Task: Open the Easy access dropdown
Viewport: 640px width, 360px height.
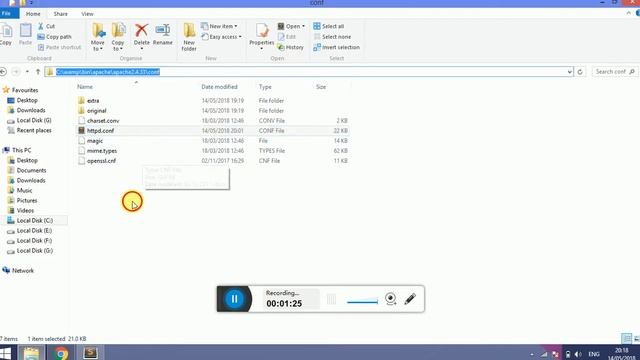Action: 221,37
